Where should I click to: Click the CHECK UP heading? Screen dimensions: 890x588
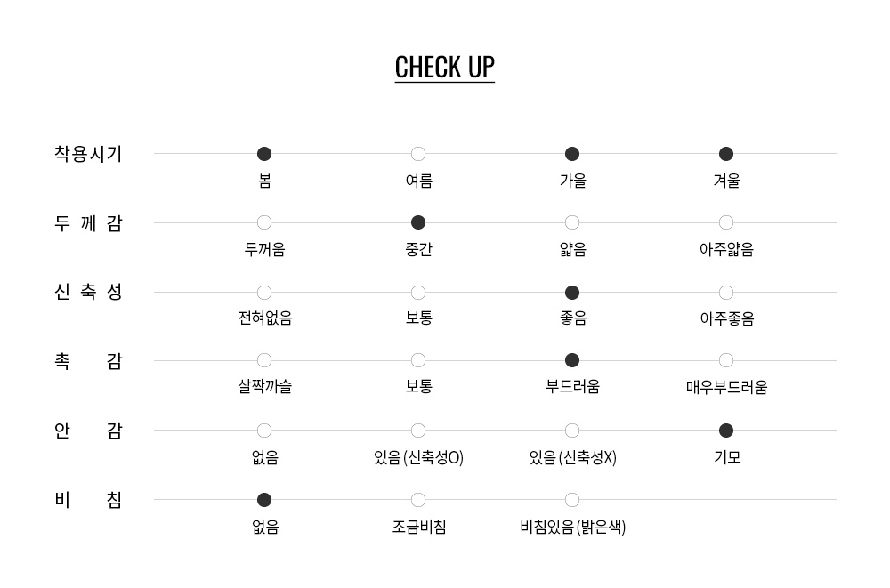coord(444,68)
